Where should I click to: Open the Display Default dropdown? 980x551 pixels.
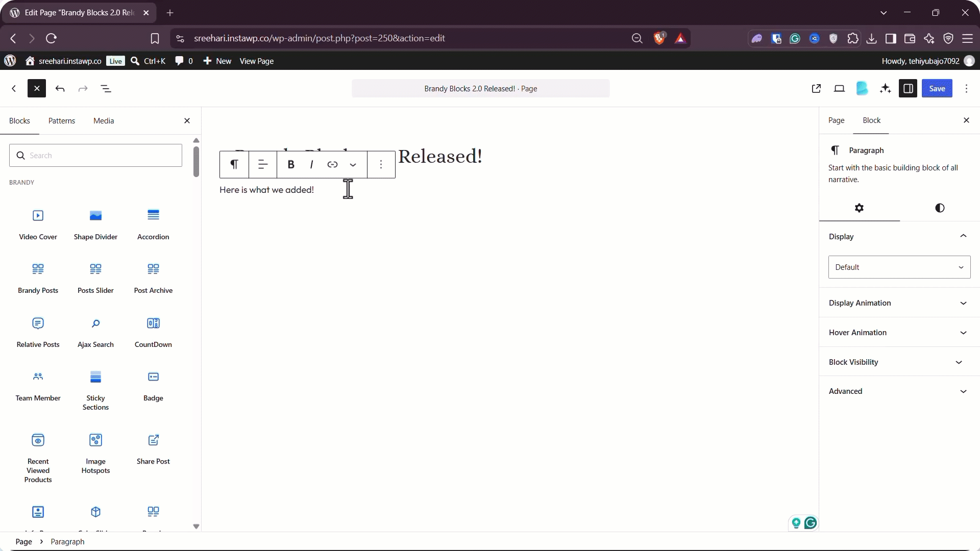pos(899,267)
